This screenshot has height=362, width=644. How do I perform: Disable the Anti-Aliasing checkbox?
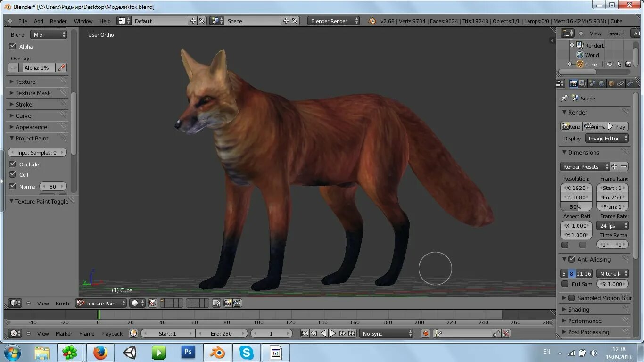click(571, 259)
